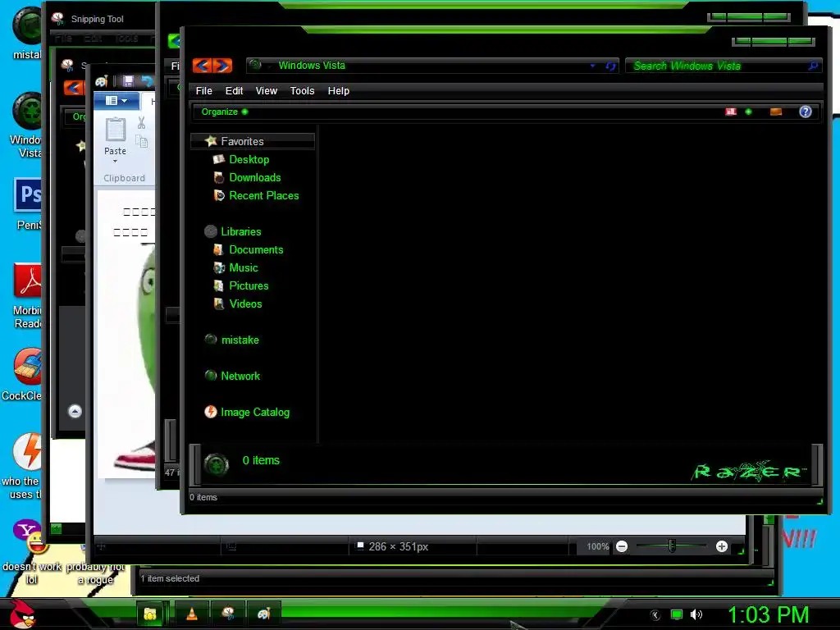Go back in the Windows Vista explorer window
Image resolution: width=840 pixels, height=630 pixels.
point(202,66)
